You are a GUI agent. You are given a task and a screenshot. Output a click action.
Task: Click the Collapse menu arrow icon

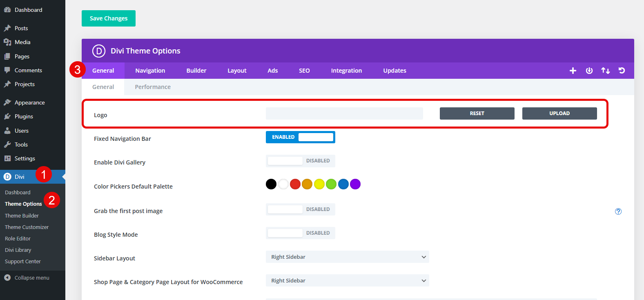click(x=7, y=278)
